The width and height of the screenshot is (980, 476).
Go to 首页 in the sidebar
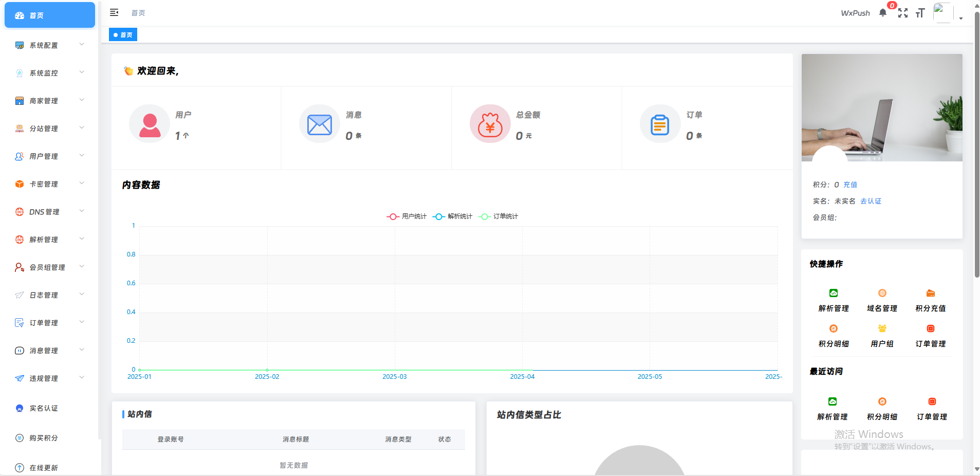pos(50,15)
